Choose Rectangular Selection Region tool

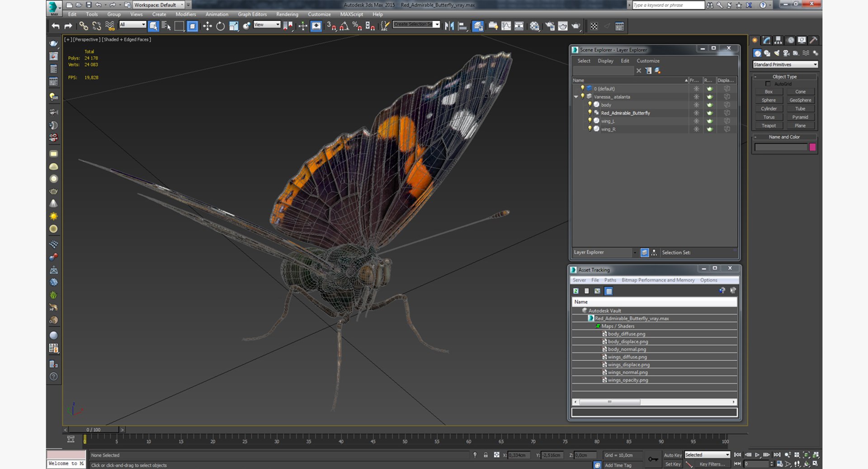pyautogui.click(x=179, y=26)
